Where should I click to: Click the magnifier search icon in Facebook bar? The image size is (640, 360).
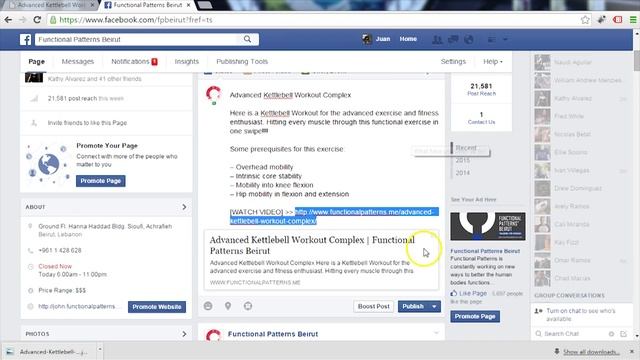[247, 39]
